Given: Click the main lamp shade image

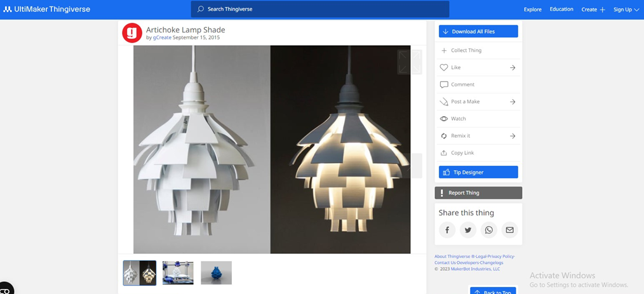Looking at the screenshot, I should coord(272,149).
